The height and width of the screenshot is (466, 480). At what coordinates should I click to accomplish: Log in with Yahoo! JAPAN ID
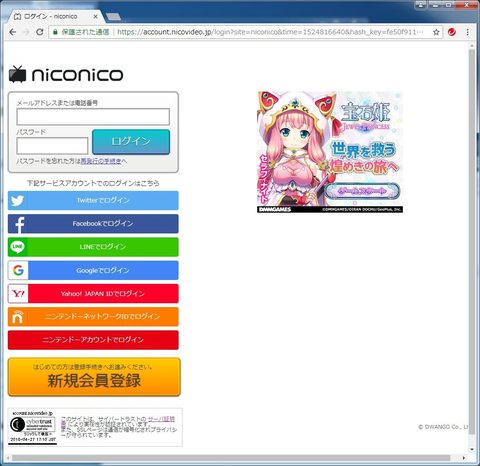(93, 294)
